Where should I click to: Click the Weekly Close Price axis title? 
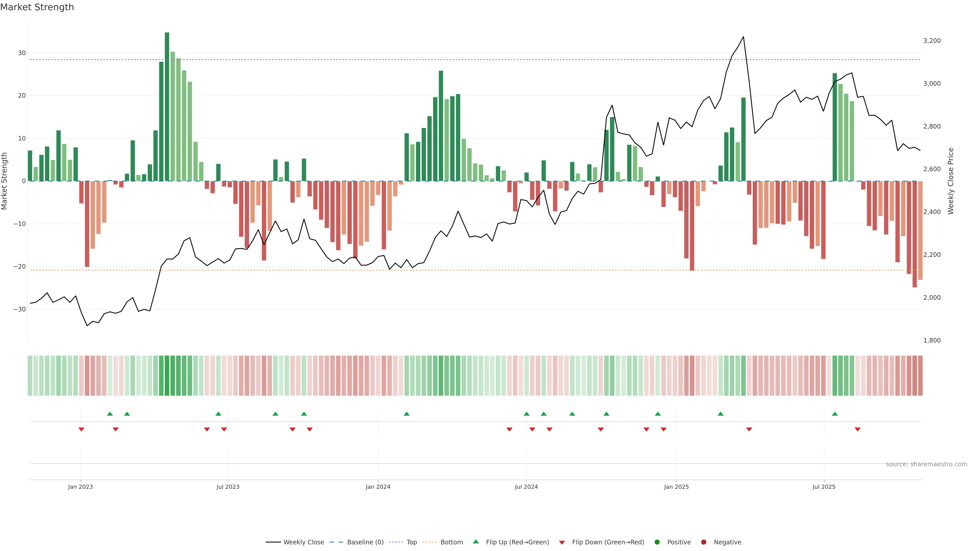pyautogui.click(x=951, y=181)
